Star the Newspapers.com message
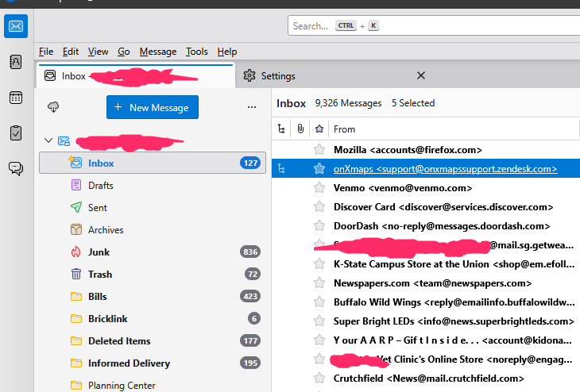Screen dimensions: 580x392 [x=319, y=283]
